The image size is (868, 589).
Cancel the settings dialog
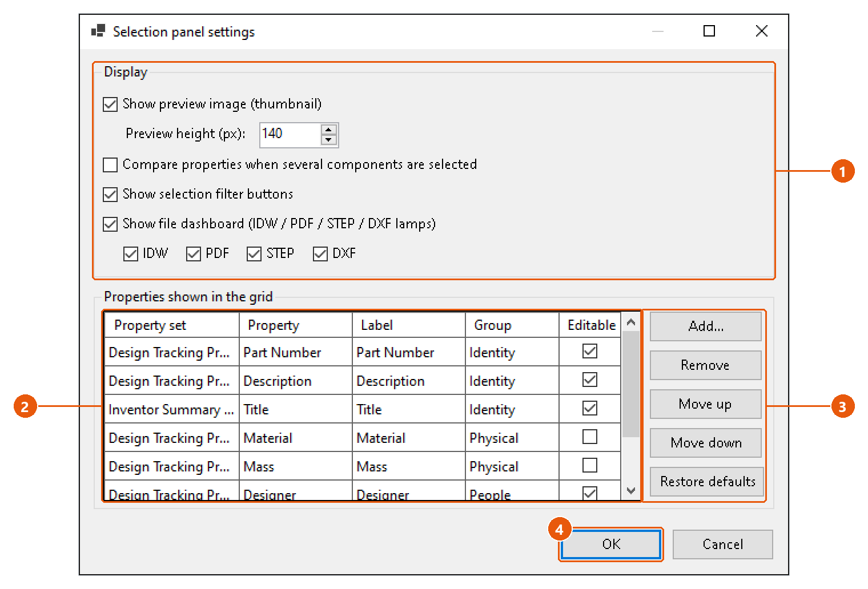(x=722, y=544)
